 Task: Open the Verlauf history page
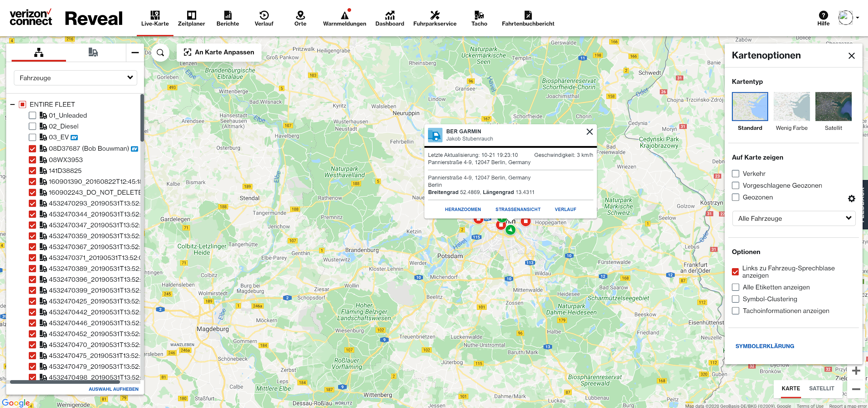pos(264,18)
